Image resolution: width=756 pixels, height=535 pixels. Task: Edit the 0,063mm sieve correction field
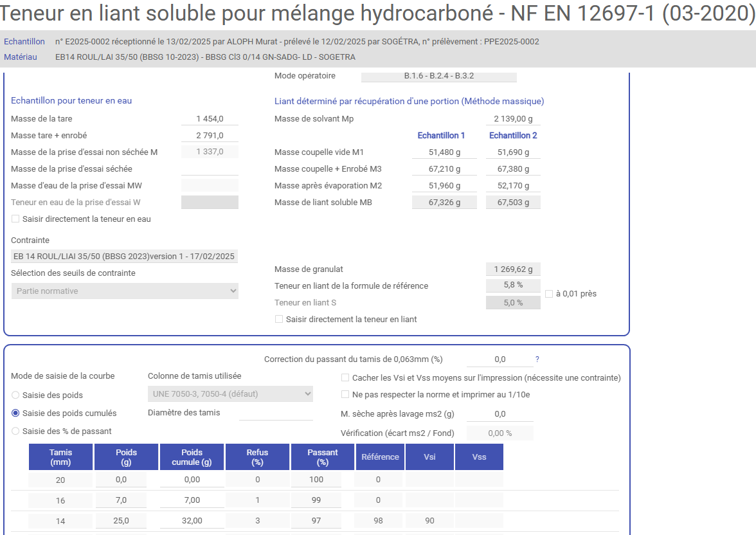tap(500, 359)
